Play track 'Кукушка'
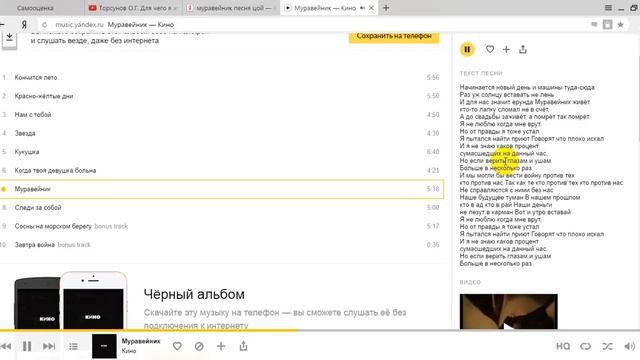Viewport: 640px width, 360px height. (27, 152)
